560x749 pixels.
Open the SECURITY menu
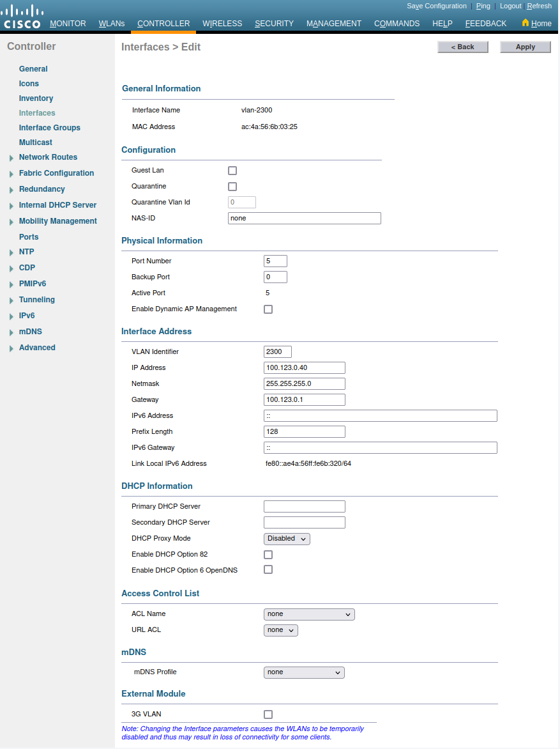pos(274,24)
